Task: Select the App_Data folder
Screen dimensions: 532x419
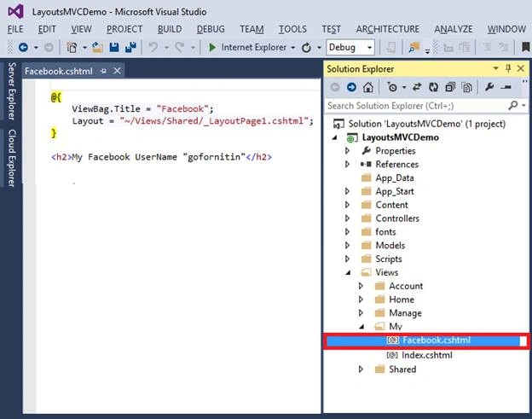Action: 394,177
